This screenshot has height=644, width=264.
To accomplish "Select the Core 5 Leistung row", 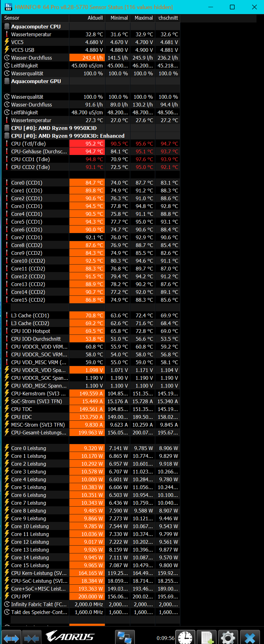I will pos(91,487).
